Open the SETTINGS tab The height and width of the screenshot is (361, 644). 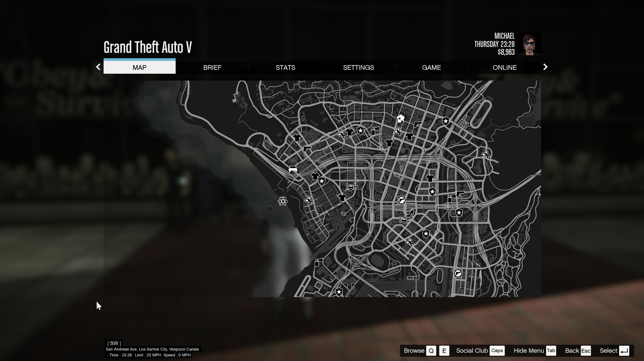click(x=358, y=67)
